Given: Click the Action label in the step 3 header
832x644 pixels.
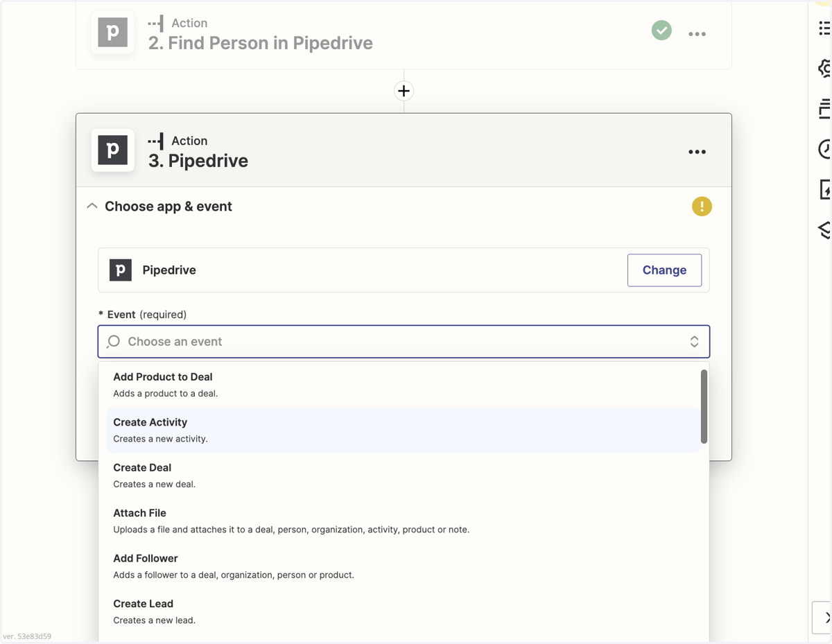Looking at the screenshot, I should [x=189, y=141].
